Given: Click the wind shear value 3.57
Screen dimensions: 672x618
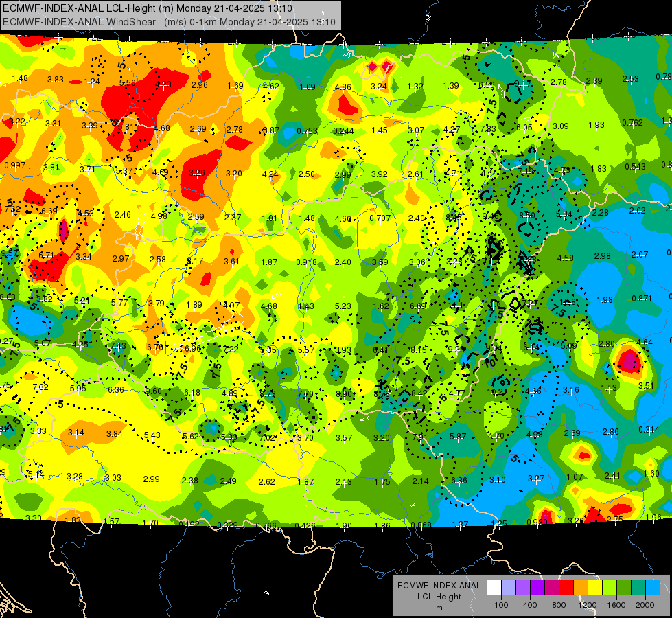Looking at the screenshot, I should tap(344, 438).
